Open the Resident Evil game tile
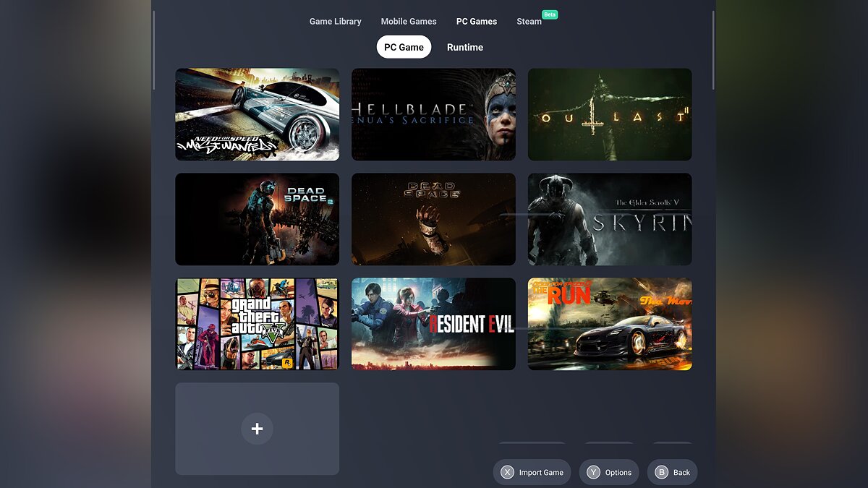Viewport: 868px width, 488px height. [433, 324]
